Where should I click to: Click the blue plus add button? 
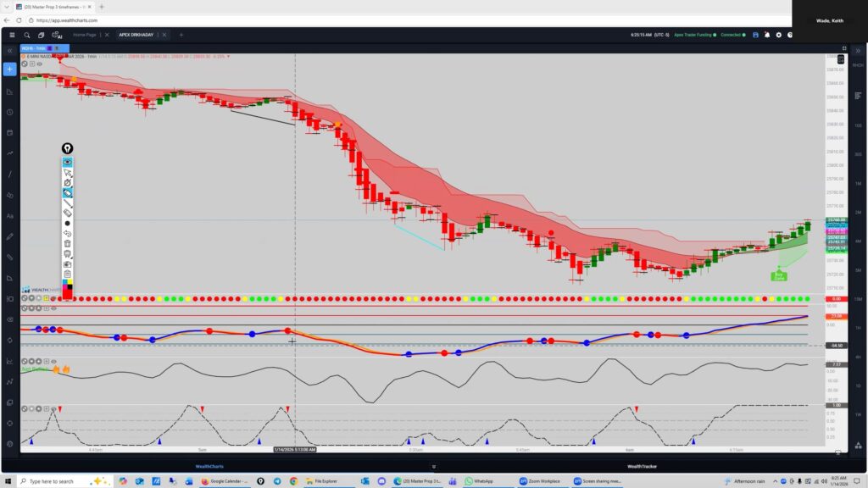pyautogui.click(x=9, y=69)
